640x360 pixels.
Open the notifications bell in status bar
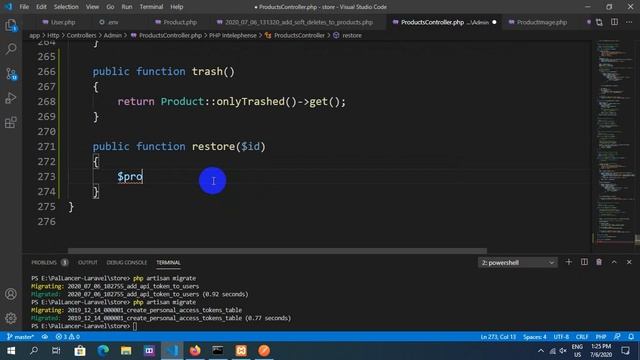click(631, 337)
